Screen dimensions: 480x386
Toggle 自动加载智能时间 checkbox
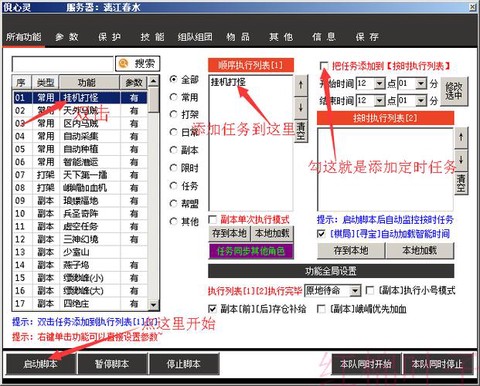321,234
